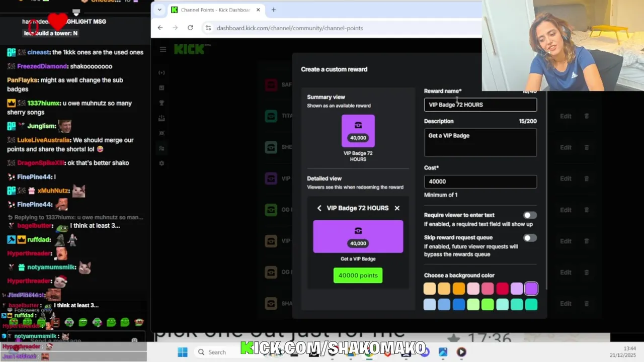Viewport: 644px width, 362px height.
Task: Close the detailed view preview with X
Action: (x=397, y=208)
